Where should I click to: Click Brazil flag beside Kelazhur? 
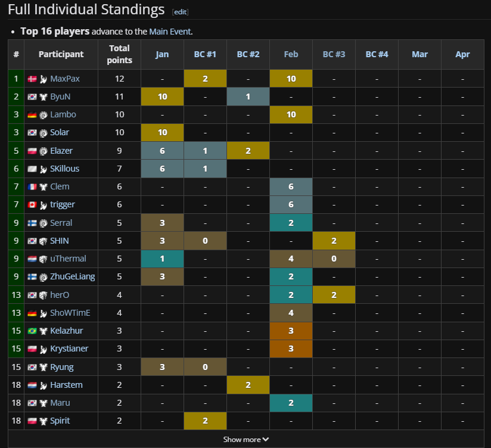(32, 331)
